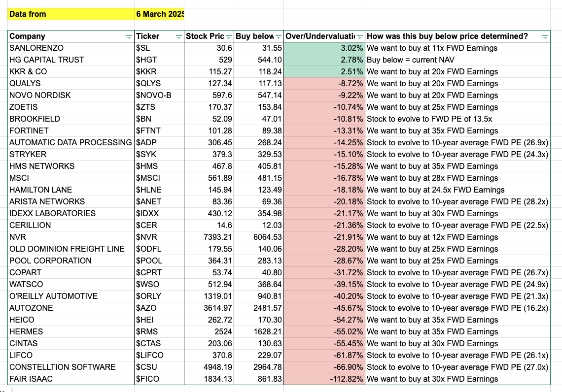The width and height of the screenshot is (562, 392).
Task: Click the green 3.02% valuation cell
Action: 325,48
